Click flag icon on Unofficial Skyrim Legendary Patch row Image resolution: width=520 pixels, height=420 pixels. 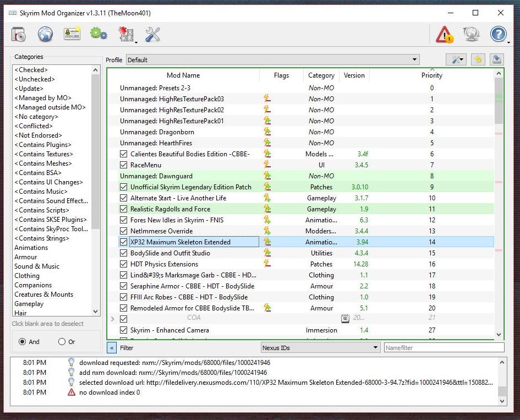point(267,187)
